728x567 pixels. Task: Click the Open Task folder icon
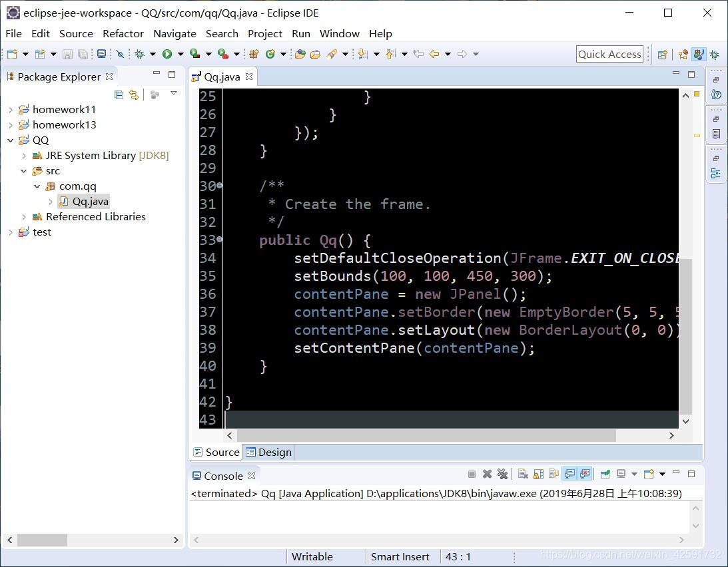point(316,55)
